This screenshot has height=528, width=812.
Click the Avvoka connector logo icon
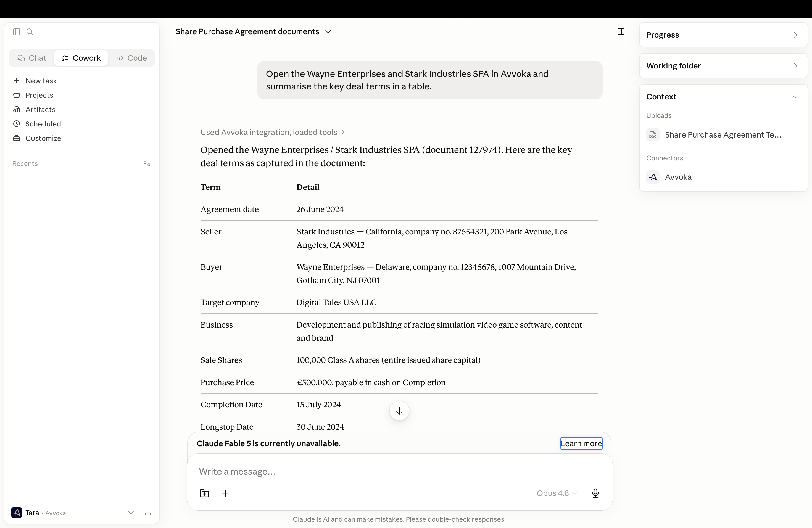(653, 177)
